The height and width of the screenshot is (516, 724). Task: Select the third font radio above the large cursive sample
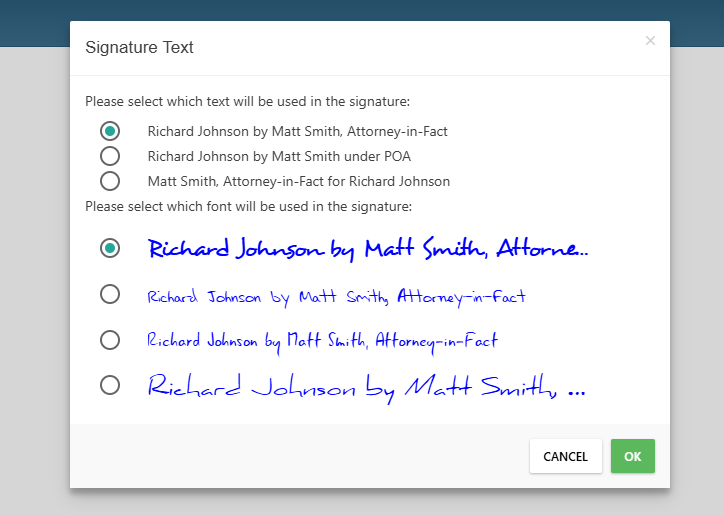[x=110, y=340]
